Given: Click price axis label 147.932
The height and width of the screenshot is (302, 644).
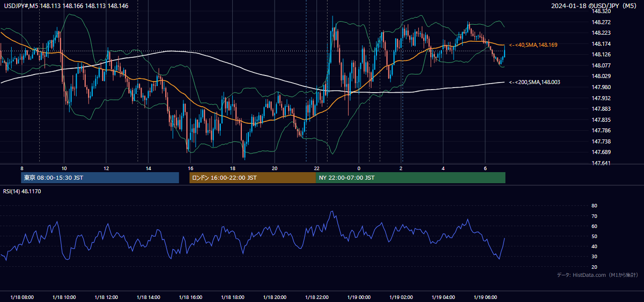Looking at the screenshot, I should (601, 98).
